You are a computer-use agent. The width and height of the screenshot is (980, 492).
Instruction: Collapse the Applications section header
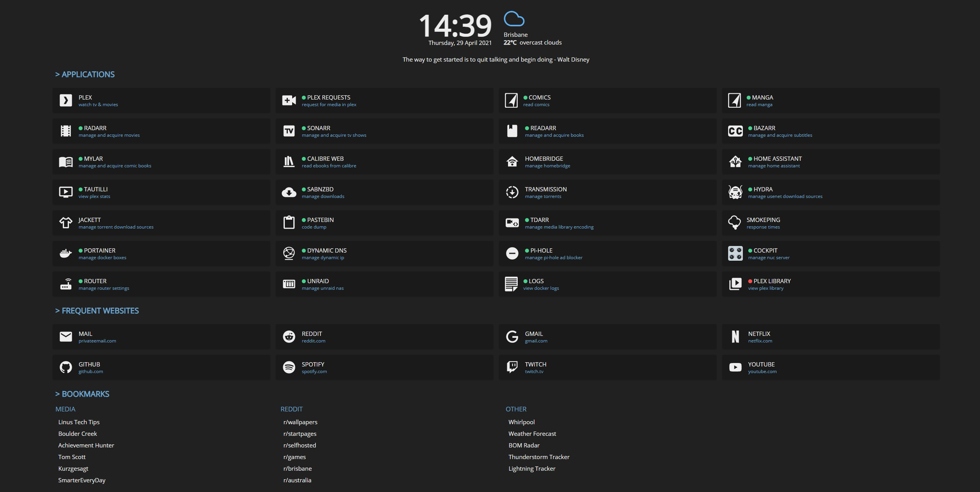(85, 74)
